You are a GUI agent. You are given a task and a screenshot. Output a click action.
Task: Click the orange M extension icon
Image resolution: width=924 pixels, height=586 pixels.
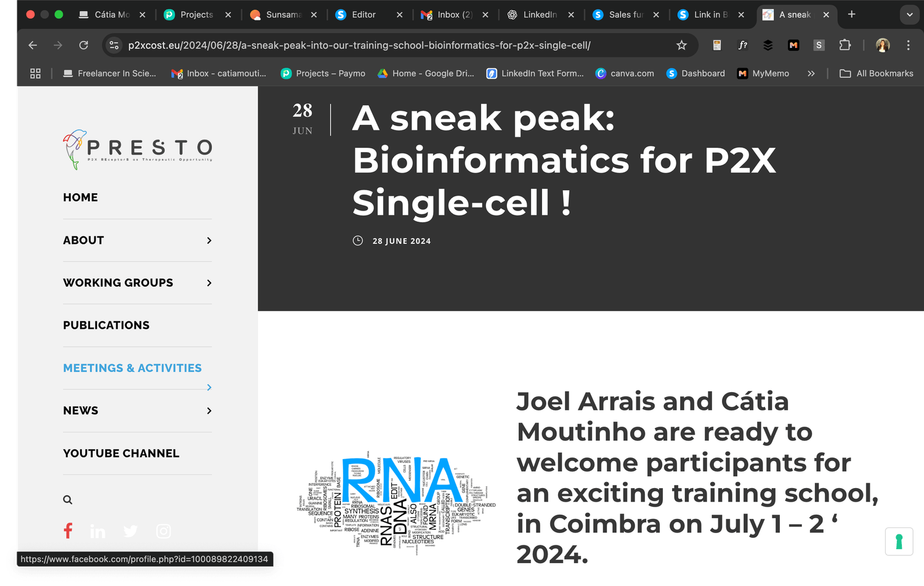[x=793, y=45]
